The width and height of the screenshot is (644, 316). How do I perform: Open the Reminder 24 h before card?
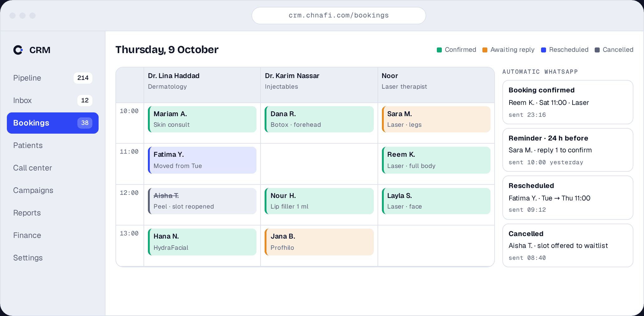coord(568,150)
